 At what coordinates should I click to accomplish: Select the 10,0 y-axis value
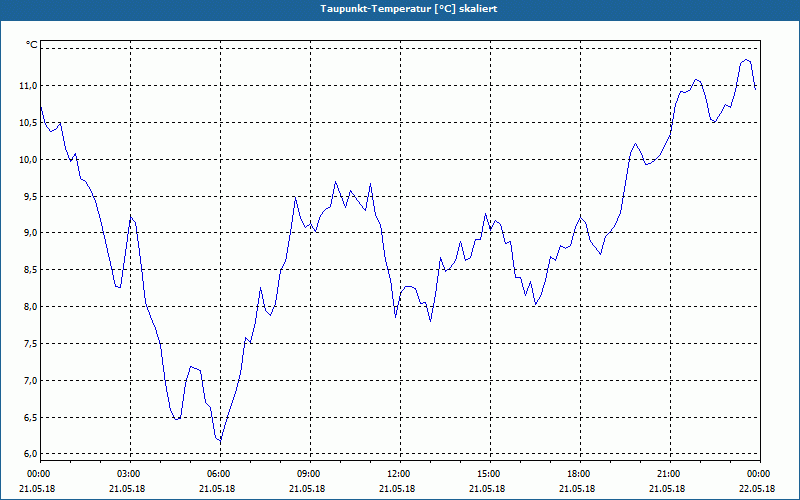[29, 160]
